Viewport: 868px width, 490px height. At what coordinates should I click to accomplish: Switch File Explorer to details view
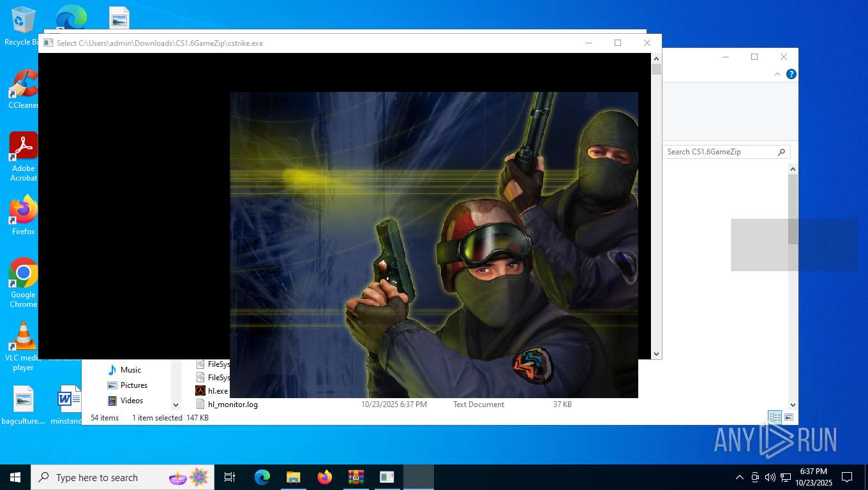coord(775,417)
